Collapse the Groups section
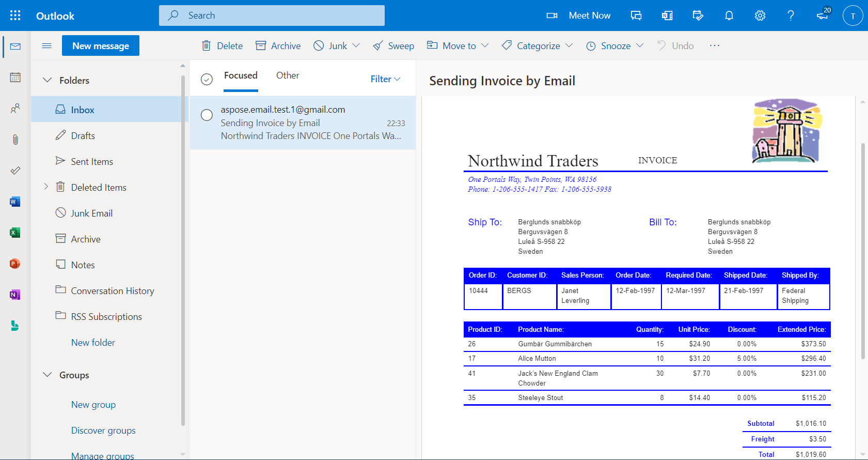The width and height of the screenshot is (868, 460). click(x=47, y=375)
